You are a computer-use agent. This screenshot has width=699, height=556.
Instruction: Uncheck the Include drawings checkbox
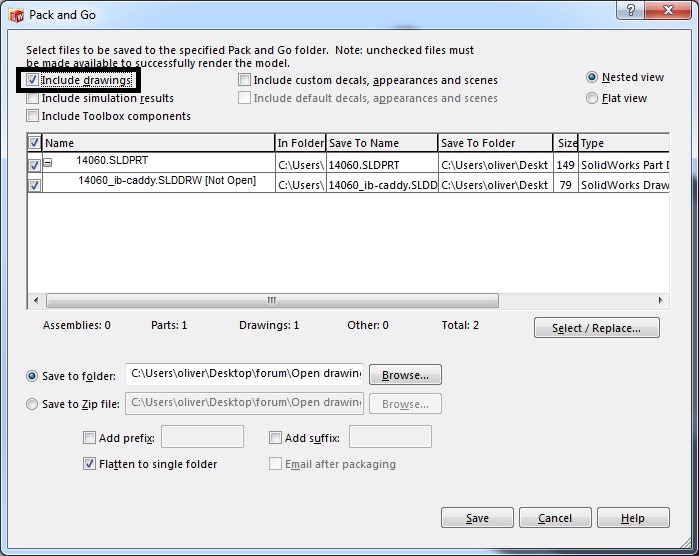[x=33, y=80]
